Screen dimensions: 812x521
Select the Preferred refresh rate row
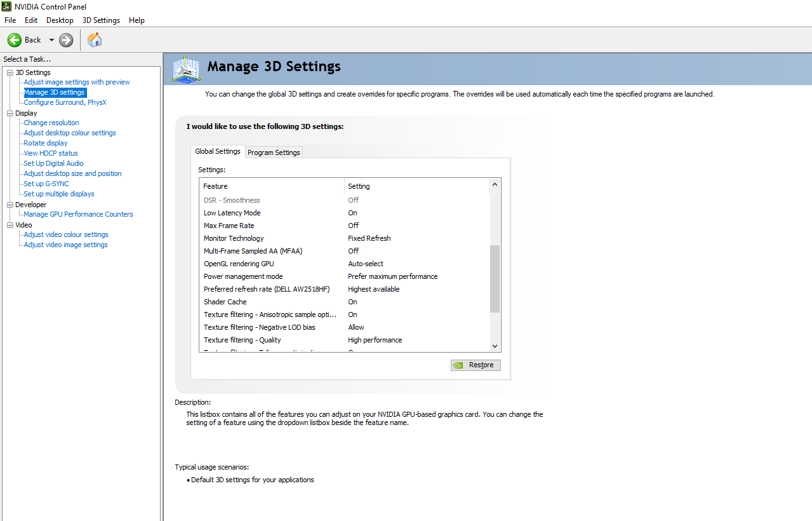click(x=345, y=289)
